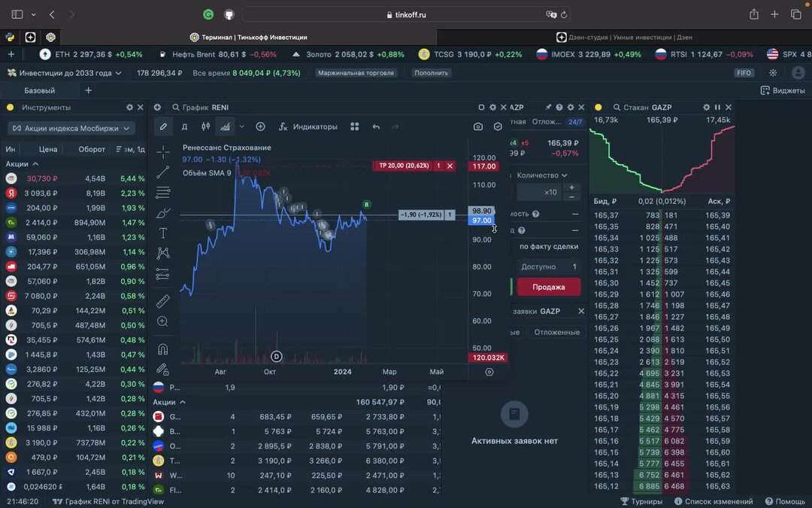The width and height of the screenshot is (812, 508).
Task: Sort instruments by Оборот column
Action: coord(92,149)
